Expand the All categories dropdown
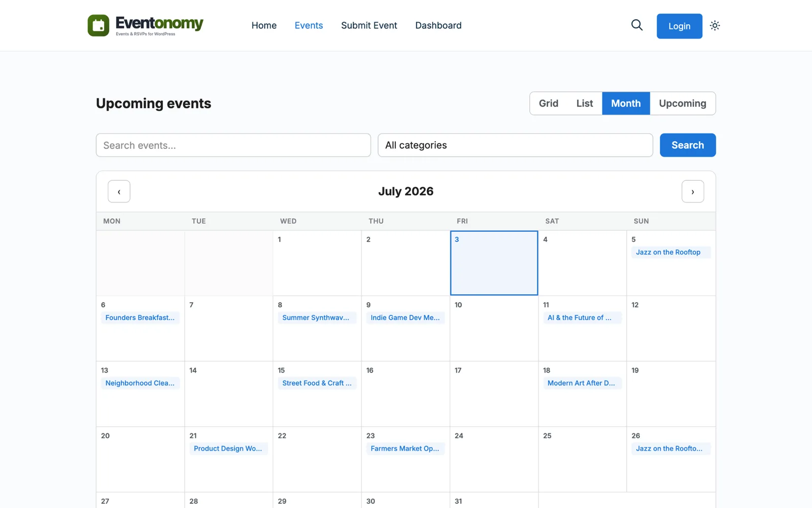This screenshot has width=812, height=508. [515, 145]
